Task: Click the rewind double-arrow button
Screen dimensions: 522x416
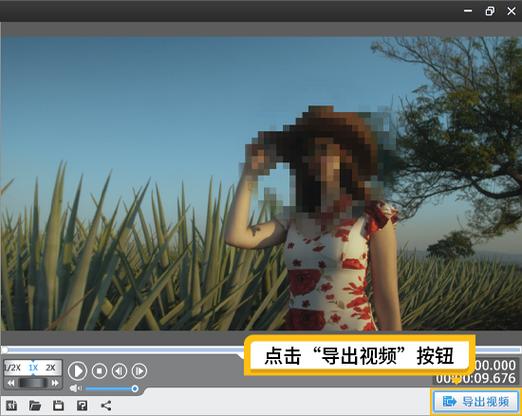Action: pos(11,383)
